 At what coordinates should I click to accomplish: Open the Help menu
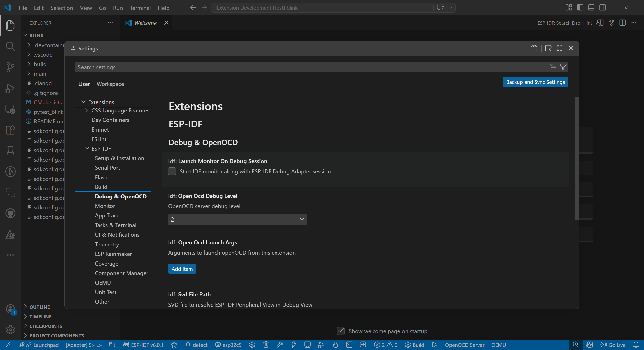point(164,8)
